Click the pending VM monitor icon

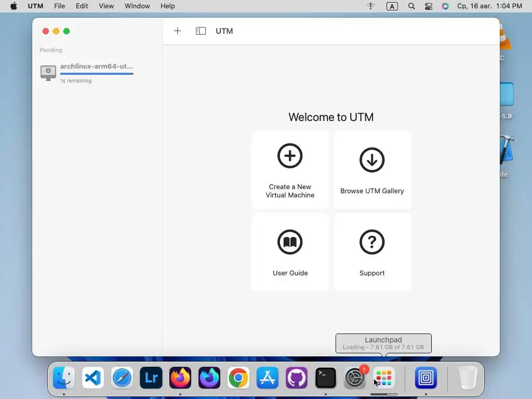click(48, 73)
